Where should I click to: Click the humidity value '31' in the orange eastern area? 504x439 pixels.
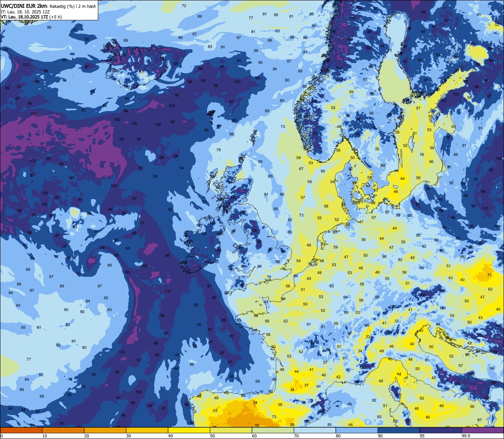pos(489,274)
